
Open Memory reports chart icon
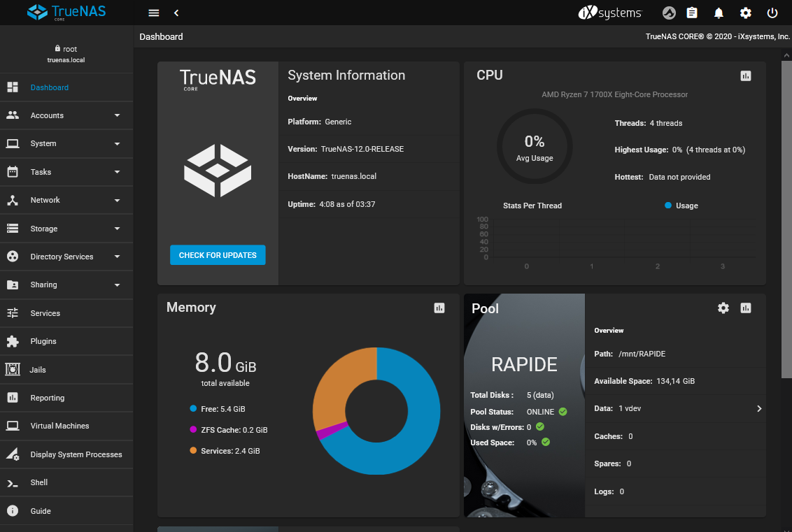439,308
